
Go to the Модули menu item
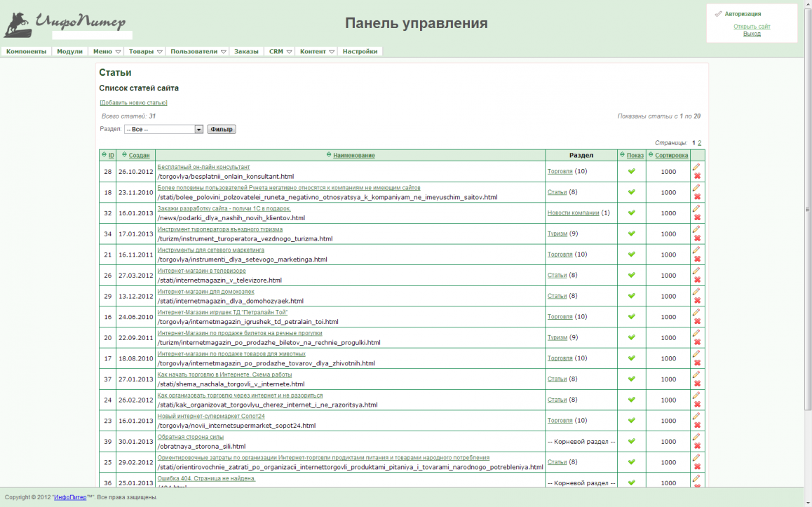pyautogui.click(x=70, y=51)
